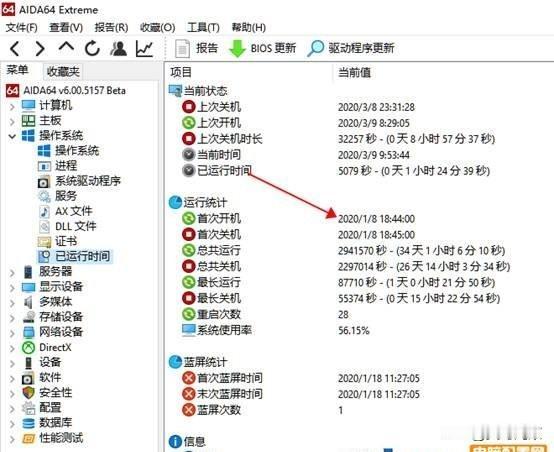
Task: Click the 网络设备 network icon
Action: (28, 332)
